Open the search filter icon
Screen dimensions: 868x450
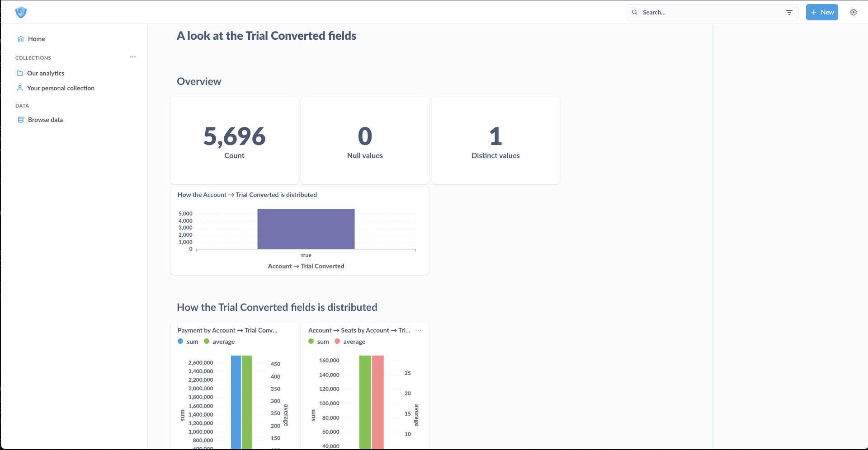789,12
